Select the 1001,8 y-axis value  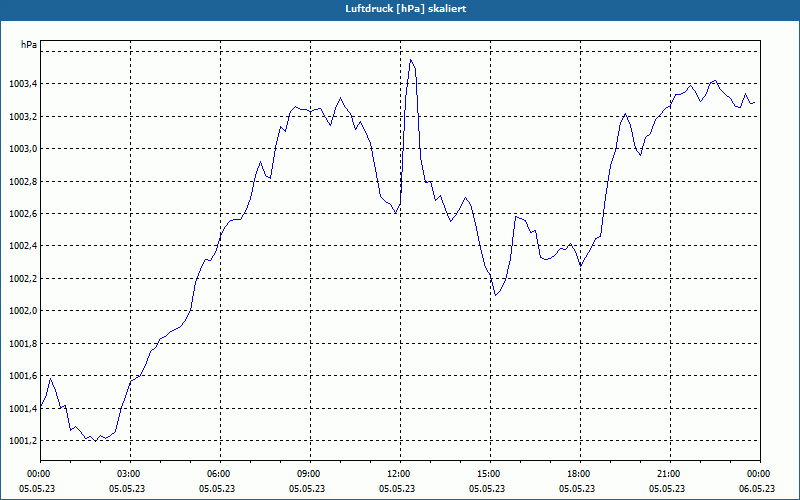click(23, 343)
